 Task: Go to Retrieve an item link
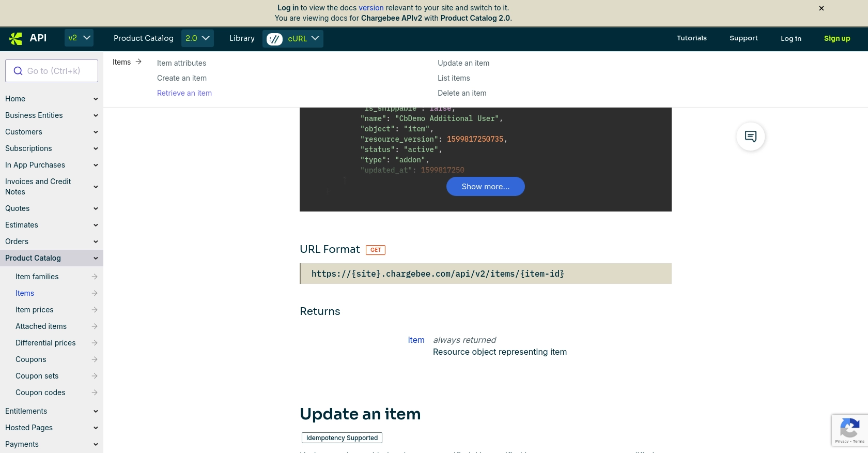coord(184,93)
